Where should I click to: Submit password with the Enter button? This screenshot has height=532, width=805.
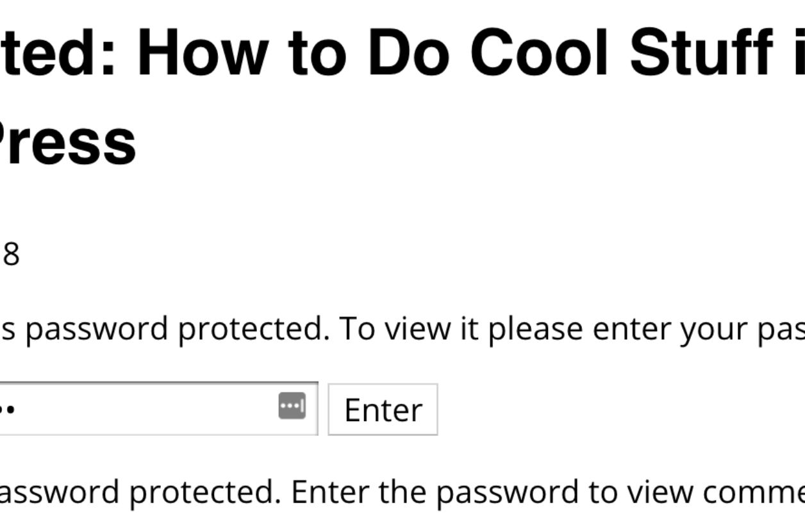[x=383, y=409]
